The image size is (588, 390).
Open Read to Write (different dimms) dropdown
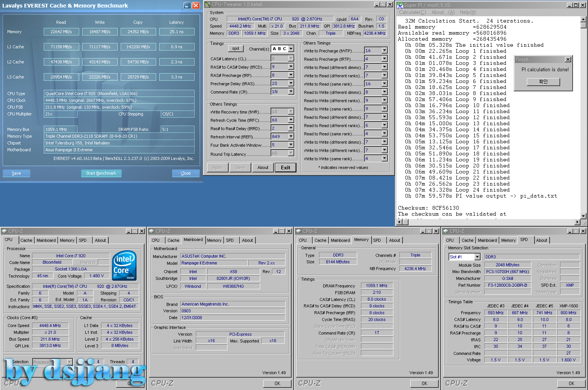(384, 92)
